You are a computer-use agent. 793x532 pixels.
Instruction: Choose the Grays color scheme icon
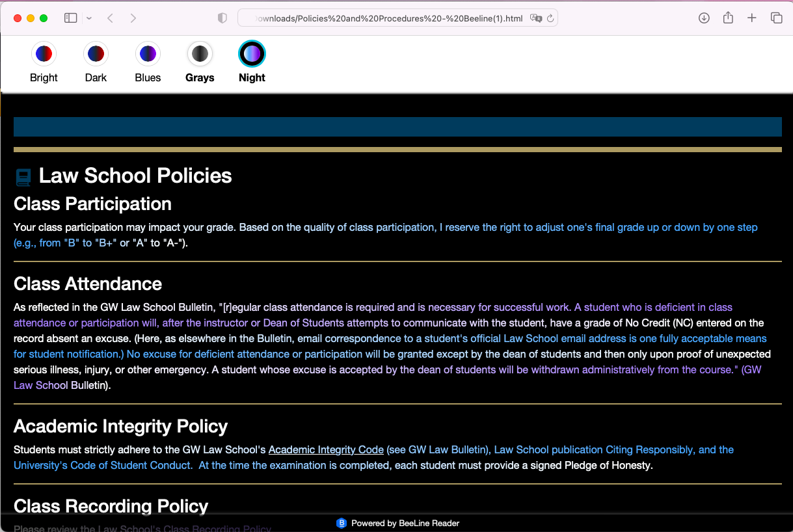click(x=200, y=53)
